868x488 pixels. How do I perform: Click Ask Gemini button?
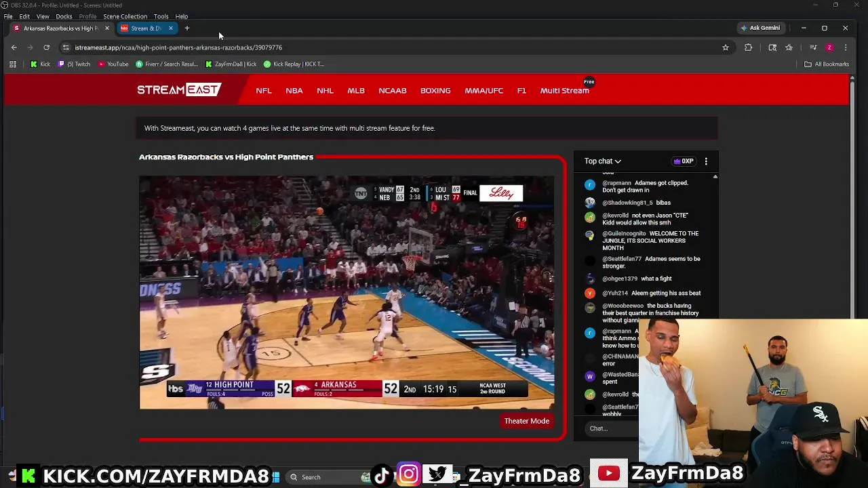[x=760, y=28]
